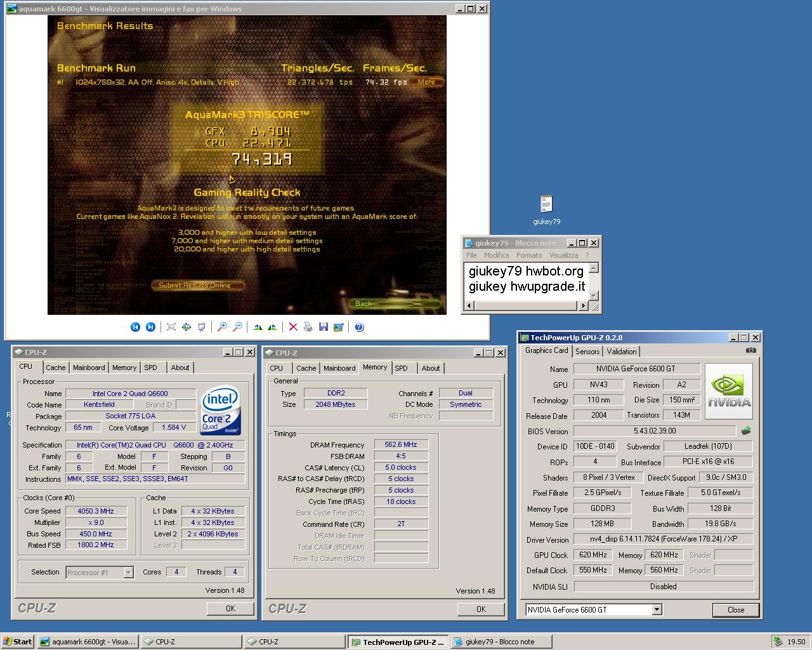The width and height of the screenshot is (812, 650).
Task: Click the Rated FSB value 1800.2 MHz
Action: [96, 545]
